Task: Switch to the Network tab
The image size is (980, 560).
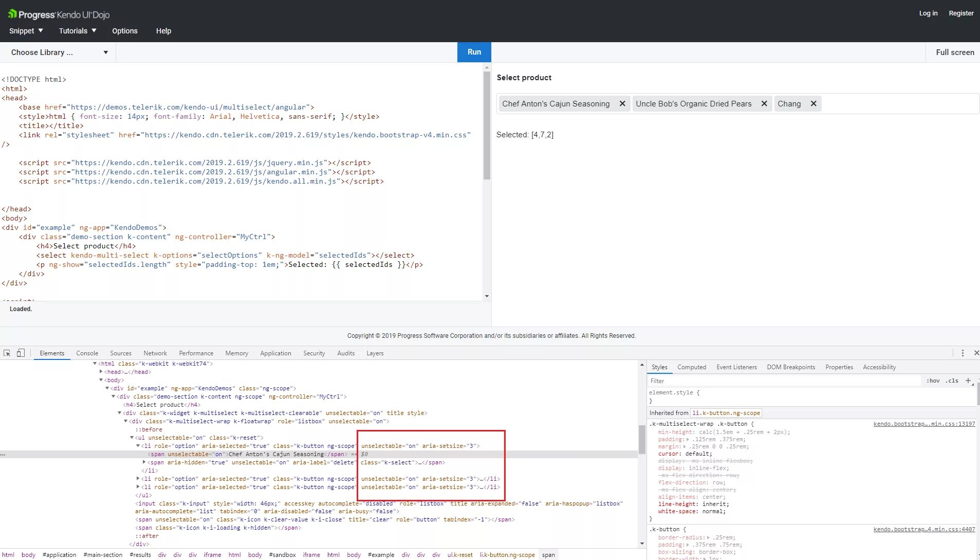Action: coord(155,353)
